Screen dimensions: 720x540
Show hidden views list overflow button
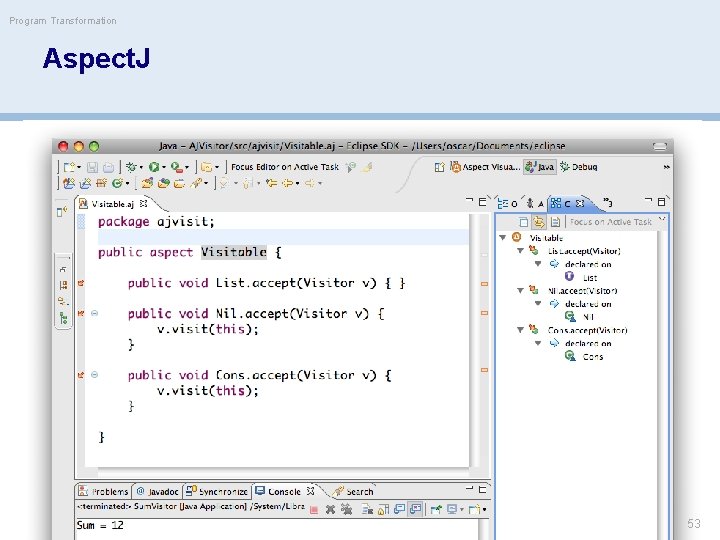pos(607,202)
